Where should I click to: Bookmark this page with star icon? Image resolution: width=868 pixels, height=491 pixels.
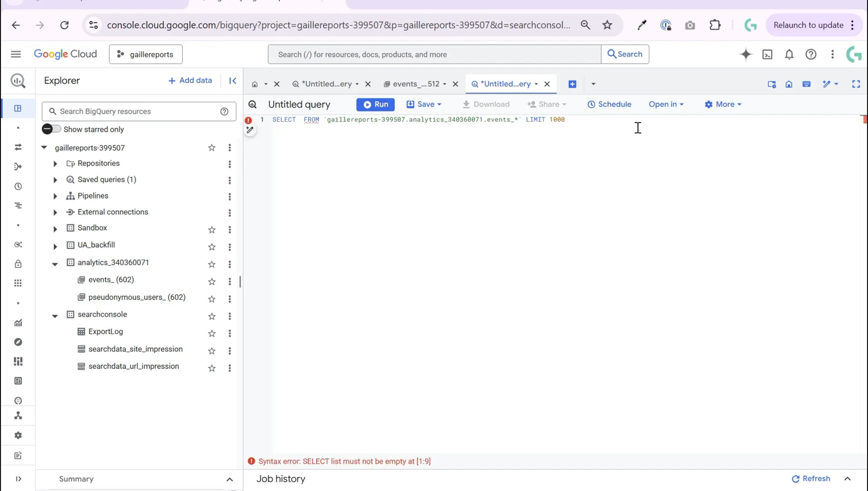click(x=607, y=25)
